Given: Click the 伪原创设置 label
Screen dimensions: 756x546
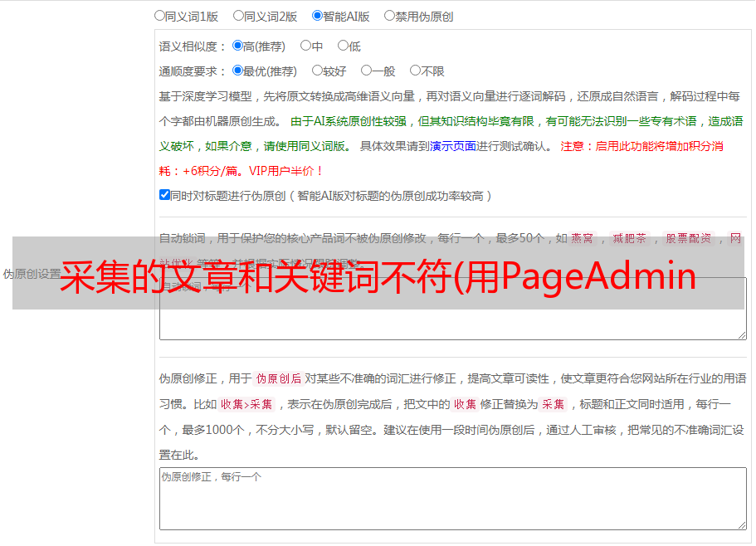Looking at the screenshot, I should [x=32, y=274].
